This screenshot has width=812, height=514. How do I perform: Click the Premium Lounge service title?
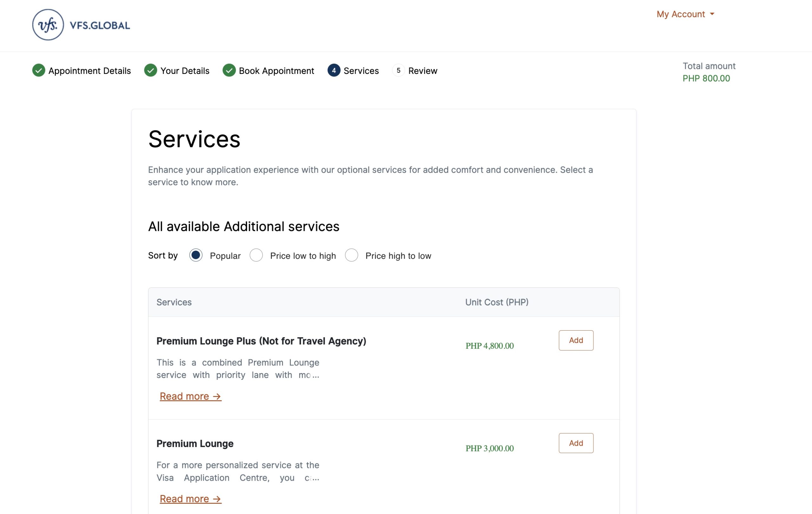195,444
